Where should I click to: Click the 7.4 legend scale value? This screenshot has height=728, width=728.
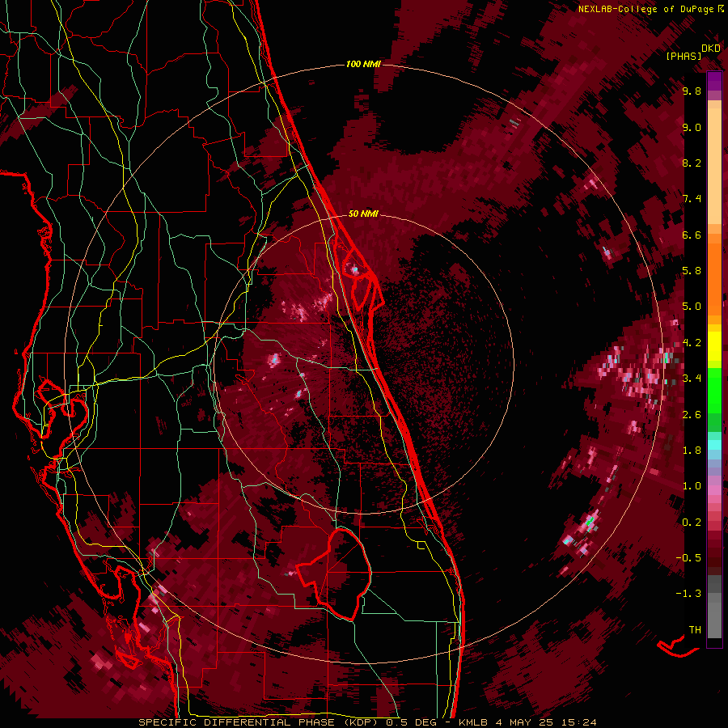(692, 199)
